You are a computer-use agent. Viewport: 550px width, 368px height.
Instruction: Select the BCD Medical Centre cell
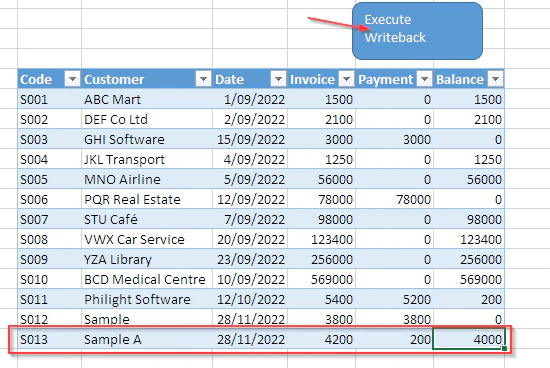(x=147, y=279)
